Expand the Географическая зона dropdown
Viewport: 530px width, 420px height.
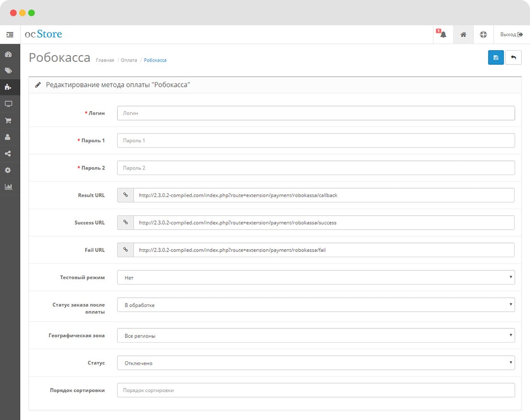(x=316, y=336)
